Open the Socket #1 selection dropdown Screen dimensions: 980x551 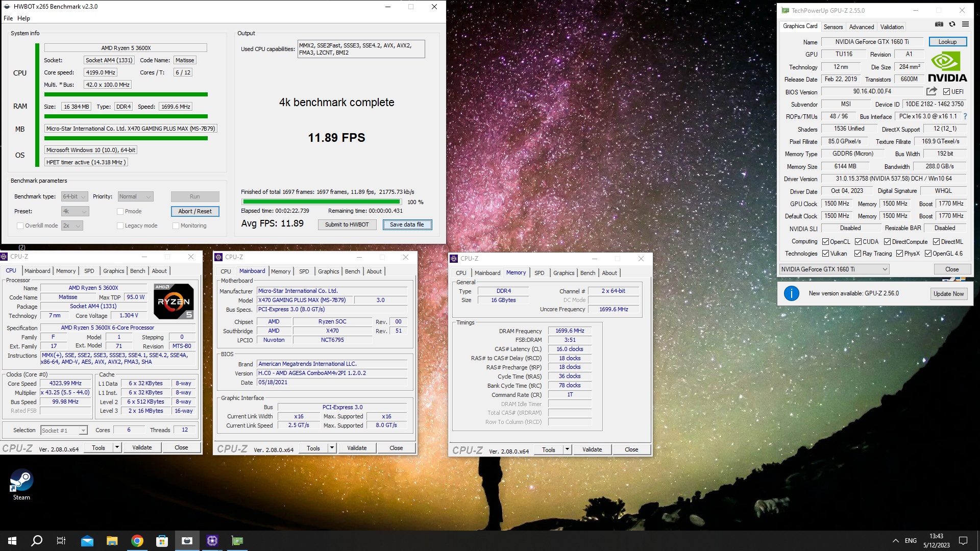click(x=64, y=431)
